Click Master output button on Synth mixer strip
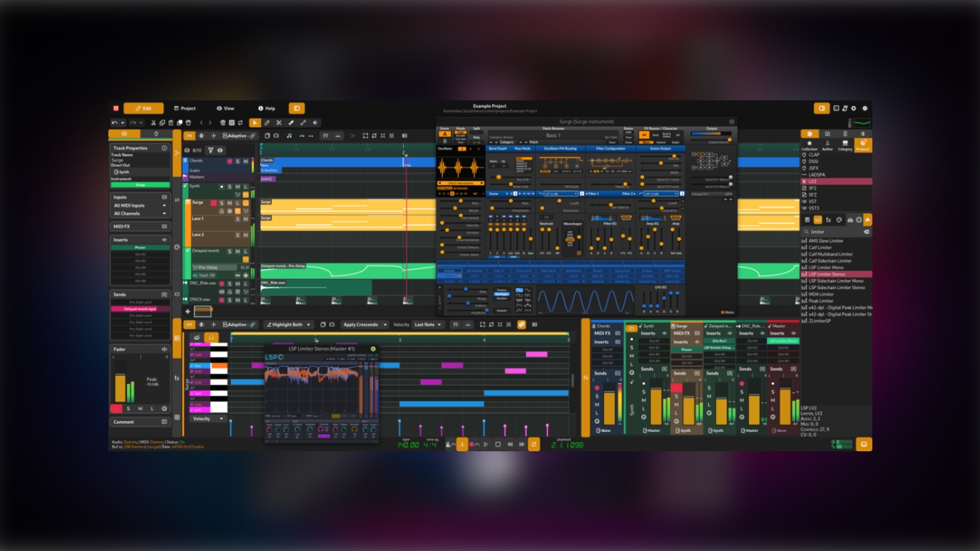This screenshot has width=980, height=551. point(651,430)
